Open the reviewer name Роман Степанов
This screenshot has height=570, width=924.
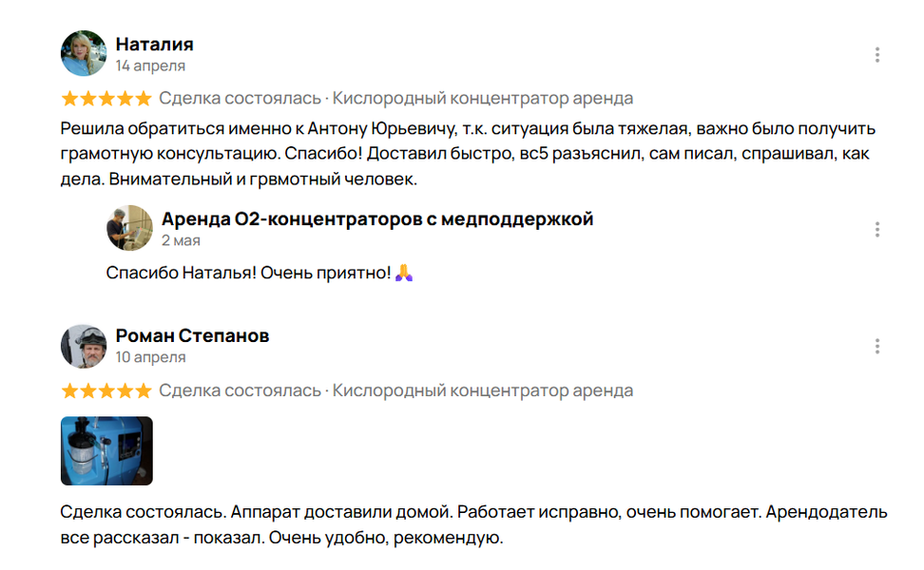click(x=192, y=335)
